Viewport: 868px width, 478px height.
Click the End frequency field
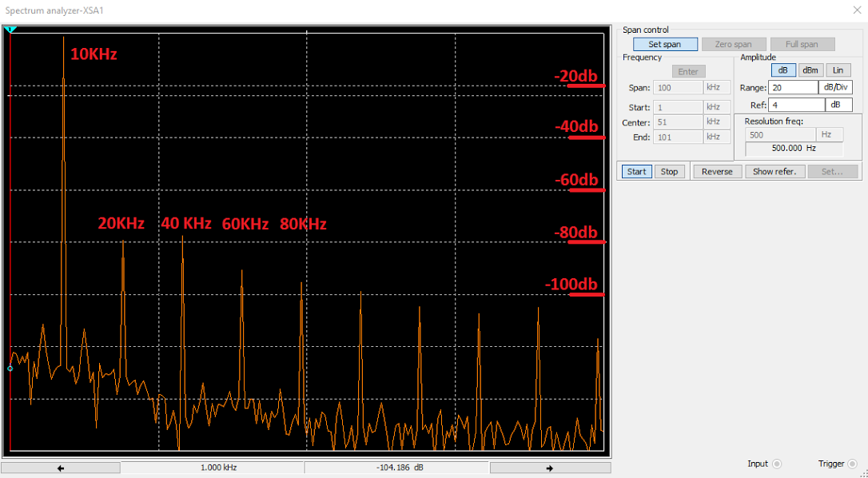pos(678,137)
